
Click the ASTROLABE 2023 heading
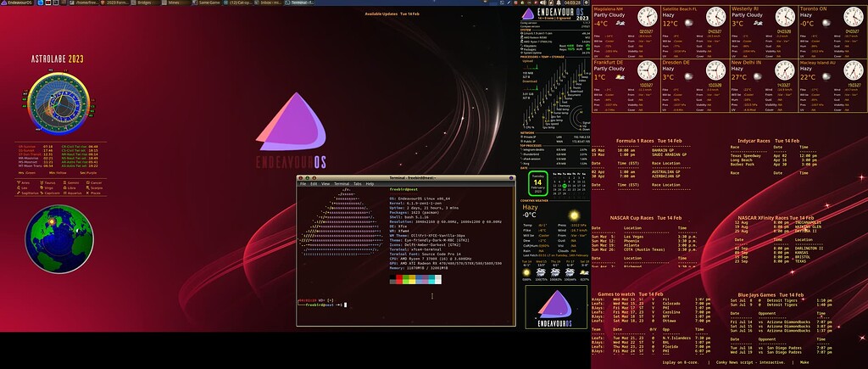[x=58, y=59]
